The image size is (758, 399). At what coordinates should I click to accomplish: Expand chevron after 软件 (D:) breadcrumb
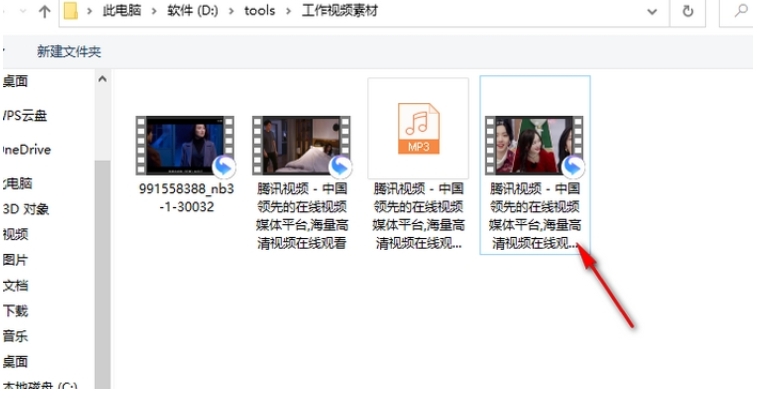(231, 11)
